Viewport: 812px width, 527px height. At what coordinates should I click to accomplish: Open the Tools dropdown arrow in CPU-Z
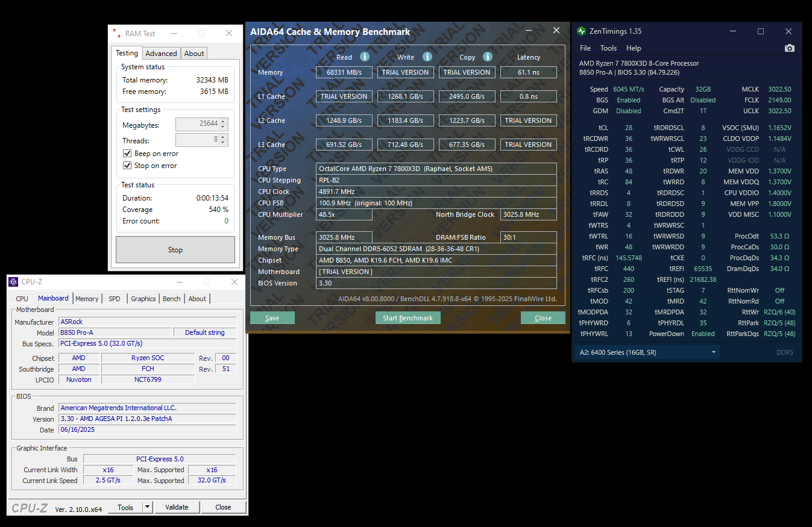[147, 507]
